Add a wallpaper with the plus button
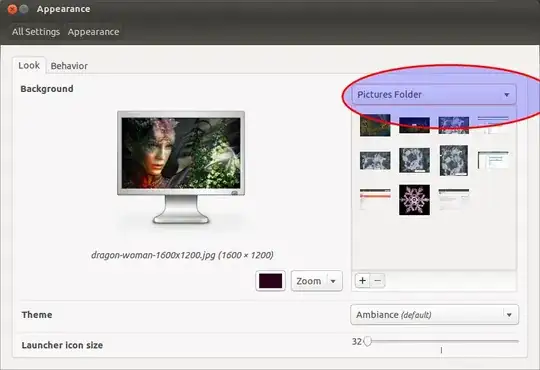Screen dimensions: 540x370 pyautogui.click(x=362, y=280)
